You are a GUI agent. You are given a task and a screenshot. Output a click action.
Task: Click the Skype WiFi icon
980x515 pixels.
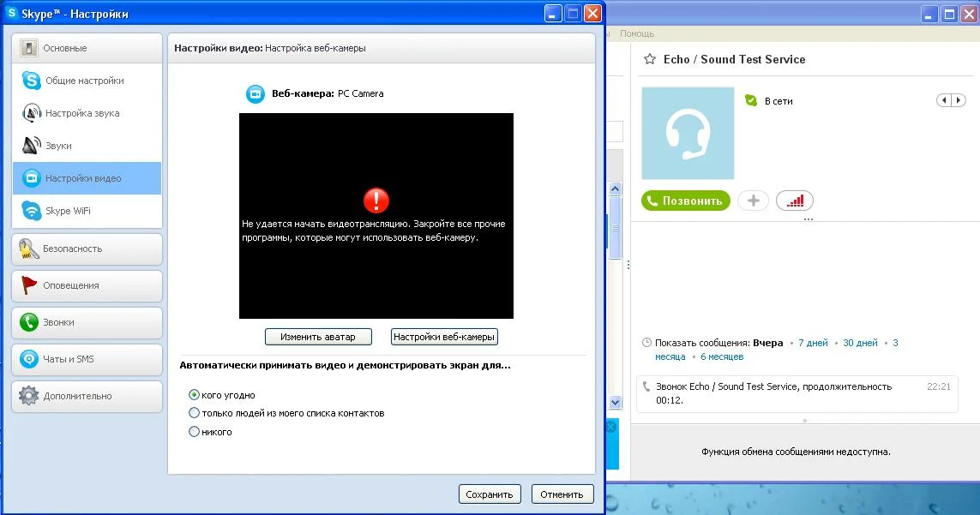pyautogui.click(x=31, y=211)
